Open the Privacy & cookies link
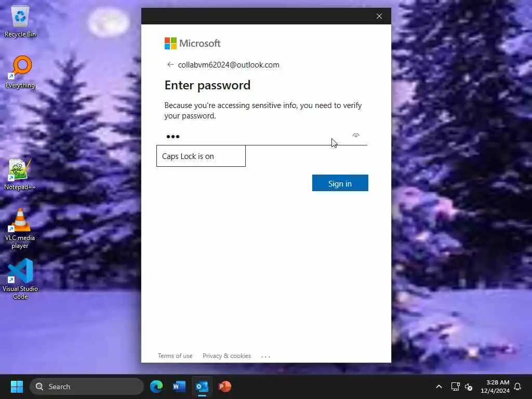This screenshot has width=532, height=399. coord(227,356)
